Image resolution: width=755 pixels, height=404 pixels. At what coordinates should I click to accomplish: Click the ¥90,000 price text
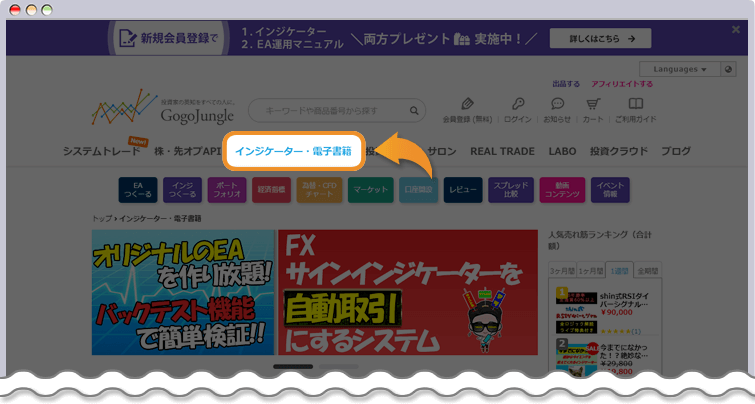tap(616, 313)
